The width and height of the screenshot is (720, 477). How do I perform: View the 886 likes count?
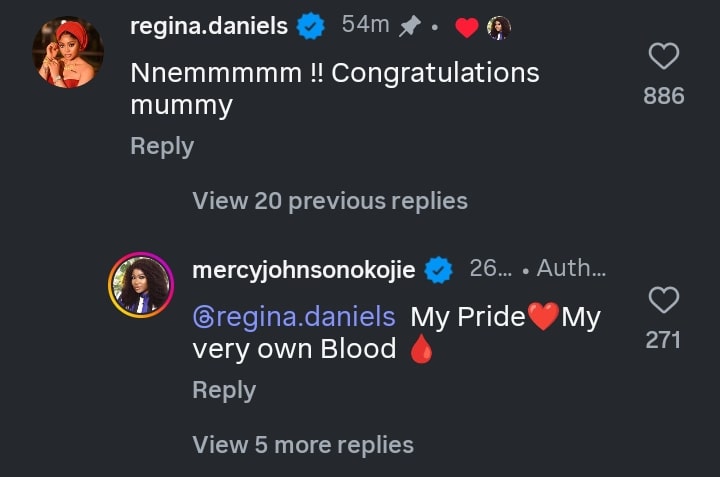coord(664,96)
